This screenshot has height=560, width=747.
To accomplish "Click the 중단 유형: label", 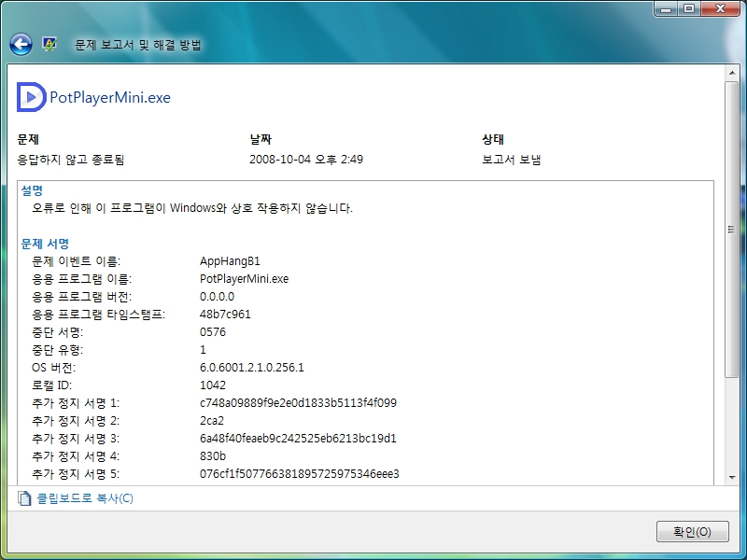I will point(58,349).
